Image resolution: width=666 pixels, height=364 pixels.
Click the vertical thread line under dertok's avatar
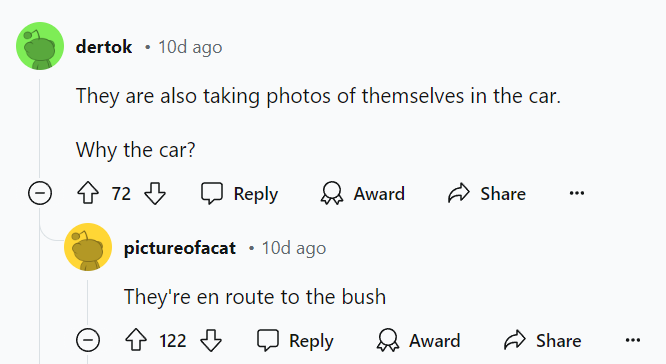tap(40, 127)
